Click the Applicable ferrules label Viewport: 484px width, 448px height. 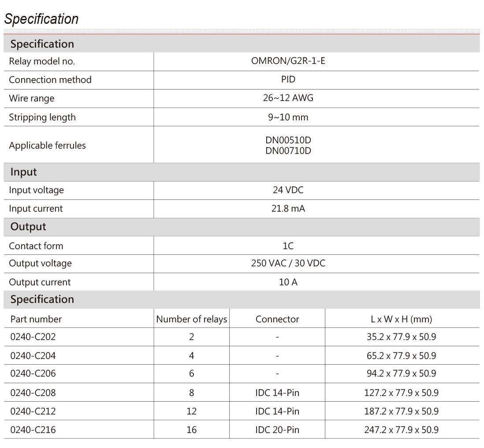pos(47,145)
